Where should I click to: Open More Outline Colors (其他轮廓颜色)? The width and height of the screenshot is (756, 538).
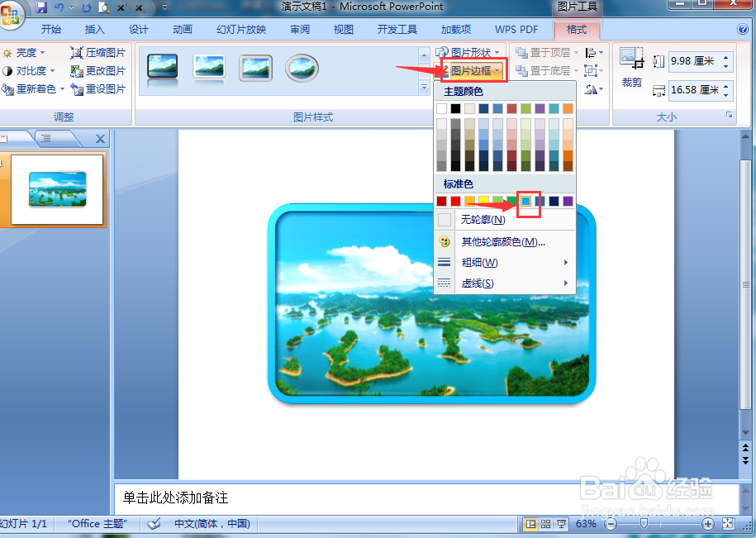(x=505, y=241)
